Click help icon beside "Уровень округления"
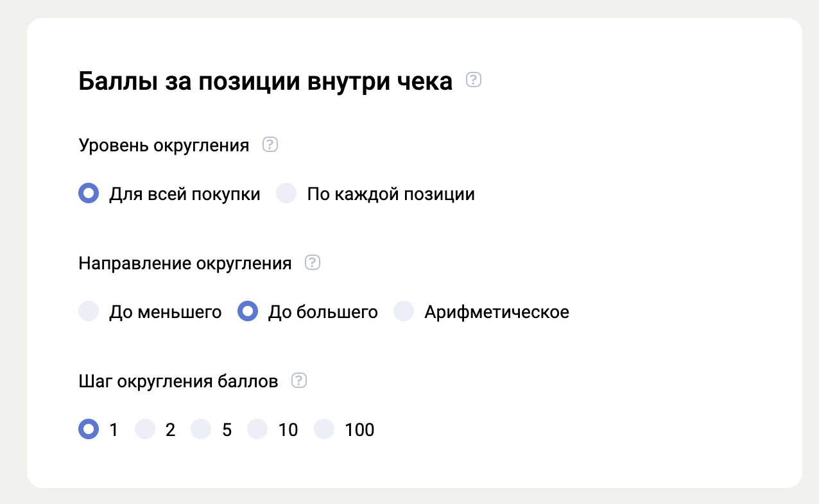Screen dimensions: 819x504 pos(270,145)
